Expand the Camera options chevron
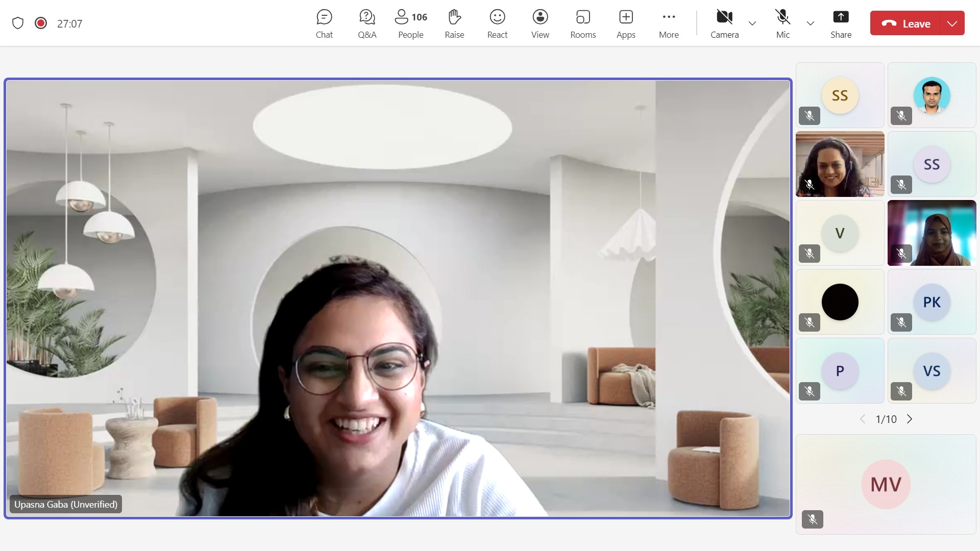Viewport: 980px width, 551px height. (752, 23)
